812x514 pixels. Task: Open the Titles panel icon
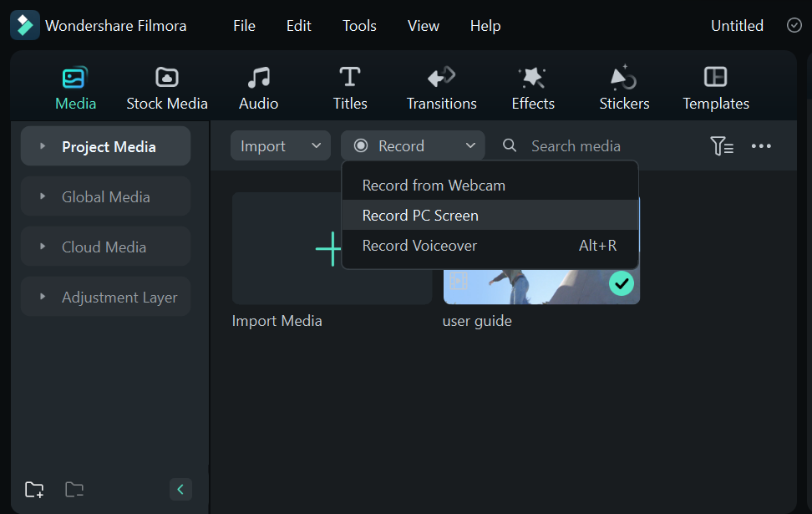(349, 76)
